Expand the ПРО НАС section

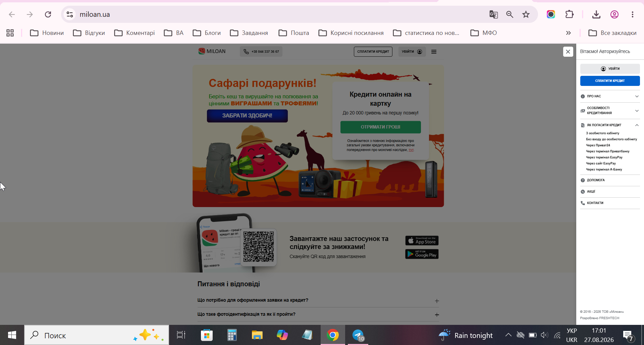point(610,96)
